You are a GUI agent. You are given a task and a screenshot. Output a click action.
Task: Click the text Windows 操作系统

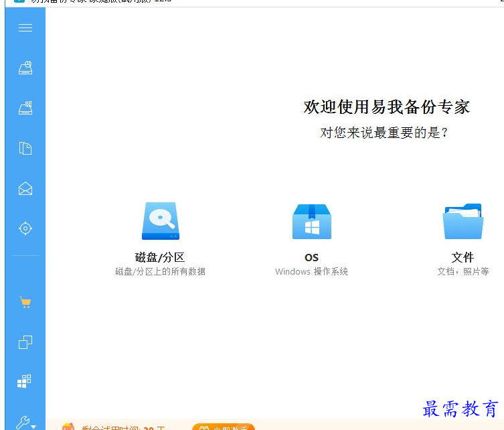(311, 271)
